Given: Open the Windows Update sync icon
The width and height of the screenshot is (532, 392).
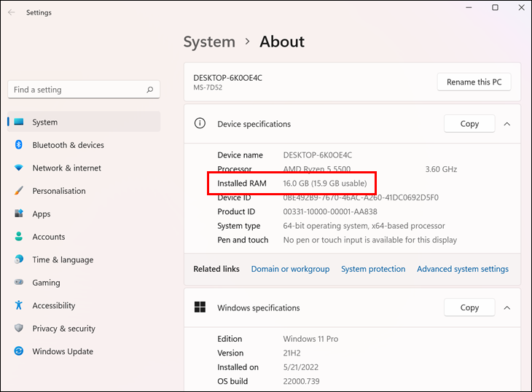Looking at the screenshot, I should (19, 351).
